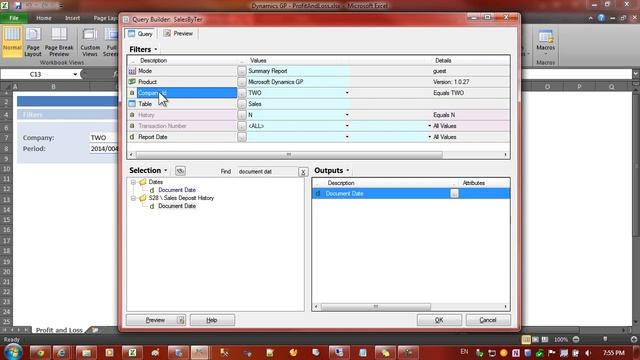Open the Company value dropdown showing TWO

point(347,93)
